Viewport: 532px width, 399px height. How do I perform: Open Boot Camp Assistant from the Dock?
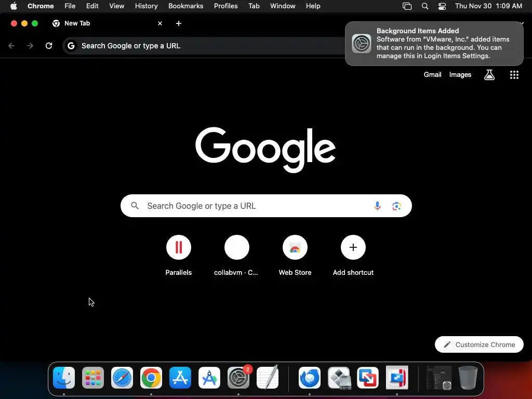(x=339, y=378)
